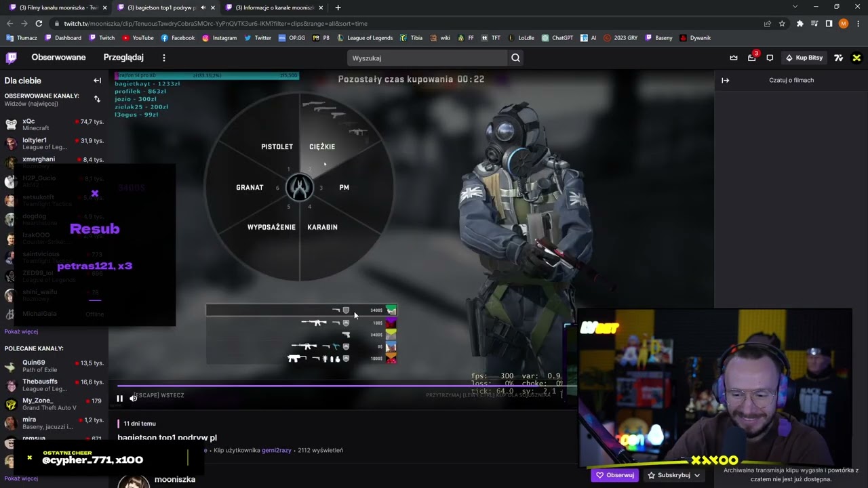This screenshot has height=488, width=868.
Task: Open the Twitch user avatar menu
Action: click(x=856, y=58)
